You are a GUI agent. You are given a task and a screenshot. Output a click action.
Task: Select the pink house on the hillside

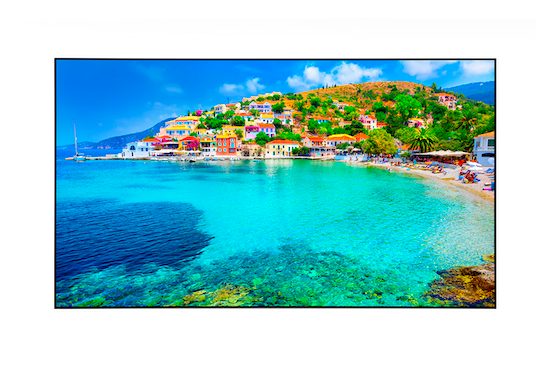point(267,130)
